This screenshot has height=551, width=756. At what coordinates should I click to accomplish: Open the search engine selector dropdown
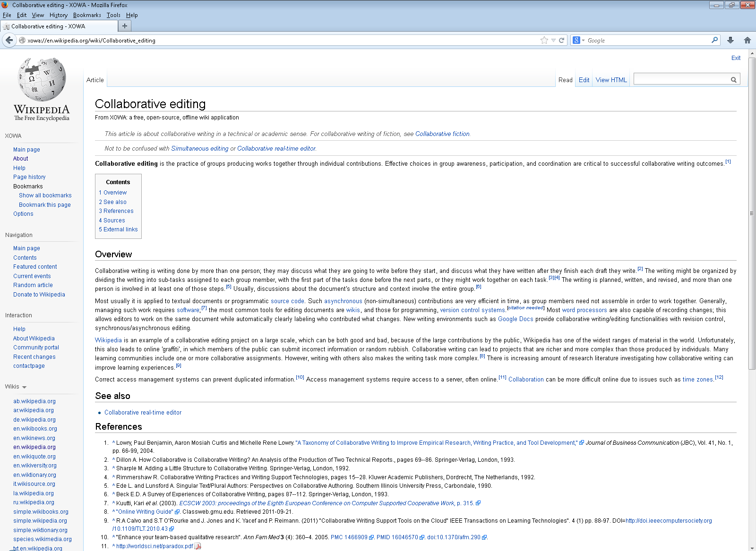pos(578,40)
